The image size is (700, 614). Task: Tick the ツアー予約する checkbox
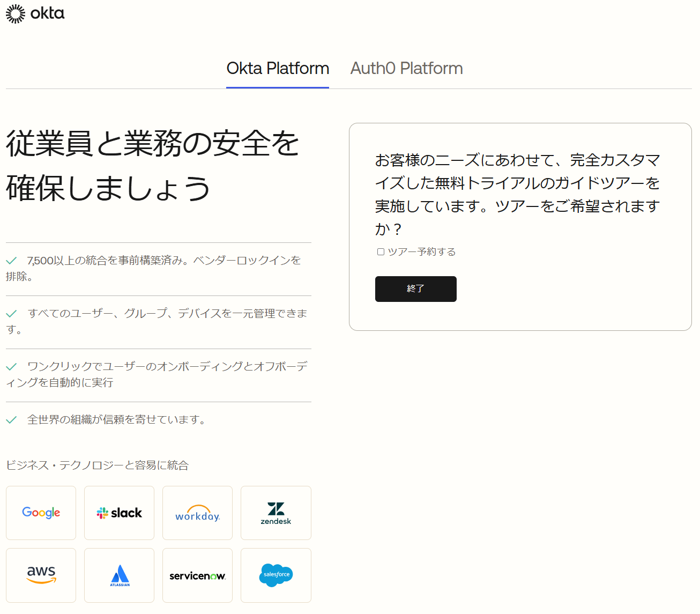tap(381, 251)
